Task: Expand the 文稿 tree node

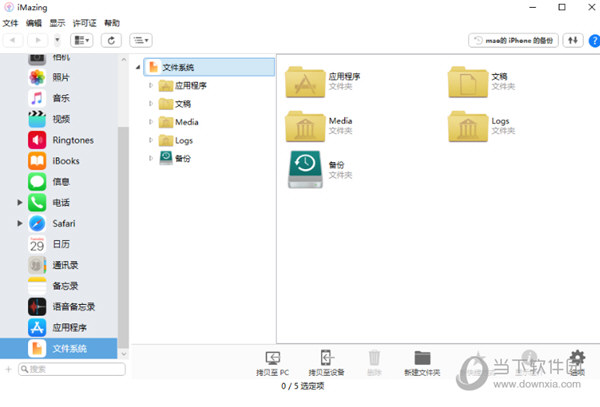Action: pos(151,104)
